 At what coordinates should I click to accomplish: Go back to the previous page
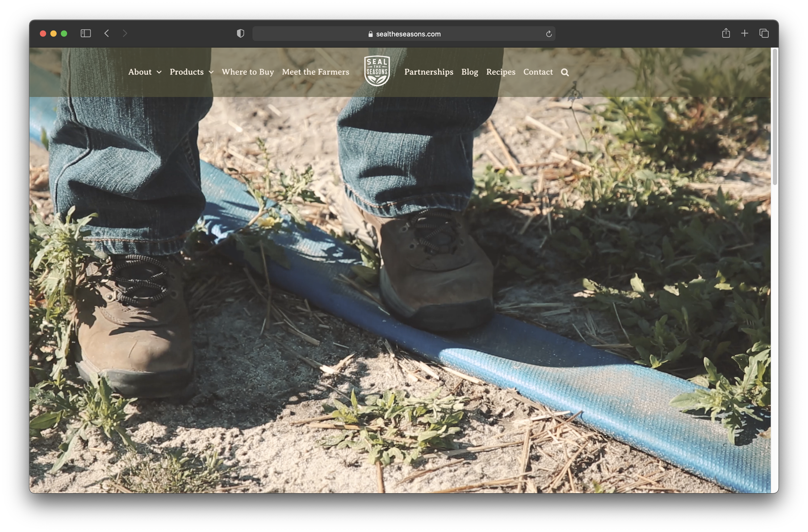(107, 33)
